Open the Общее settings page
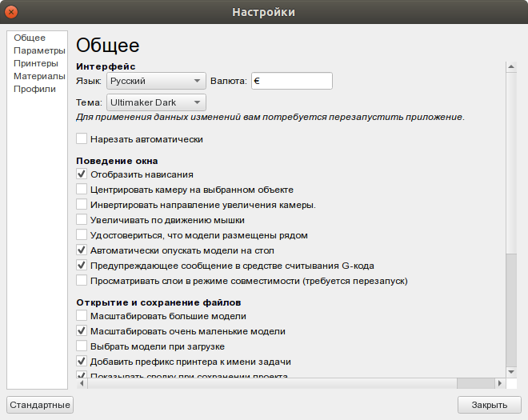 pyautogui.click(x=30, y=38)
